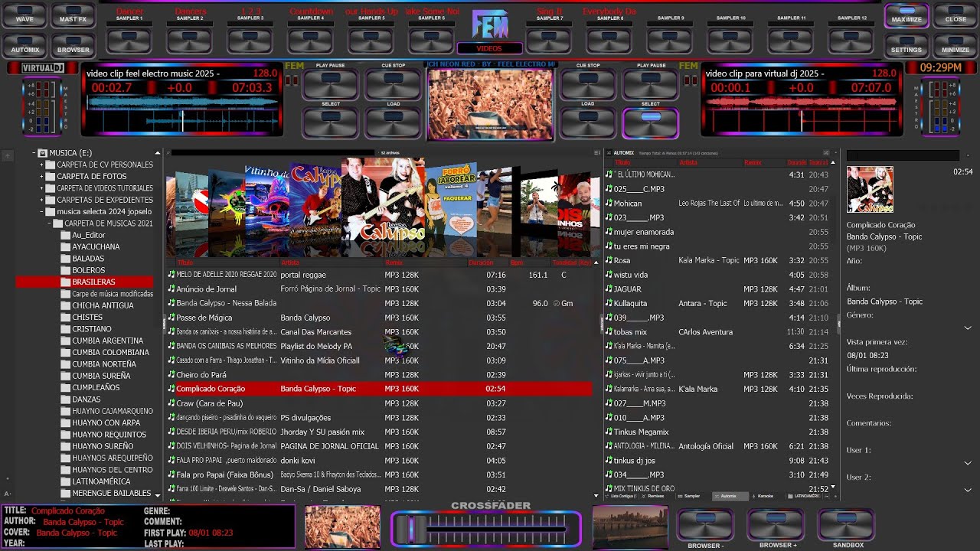The height and width of the screenshot is (551, 980).
Task: Select automix track Kullaquita
Action: [x=718, y=303]
